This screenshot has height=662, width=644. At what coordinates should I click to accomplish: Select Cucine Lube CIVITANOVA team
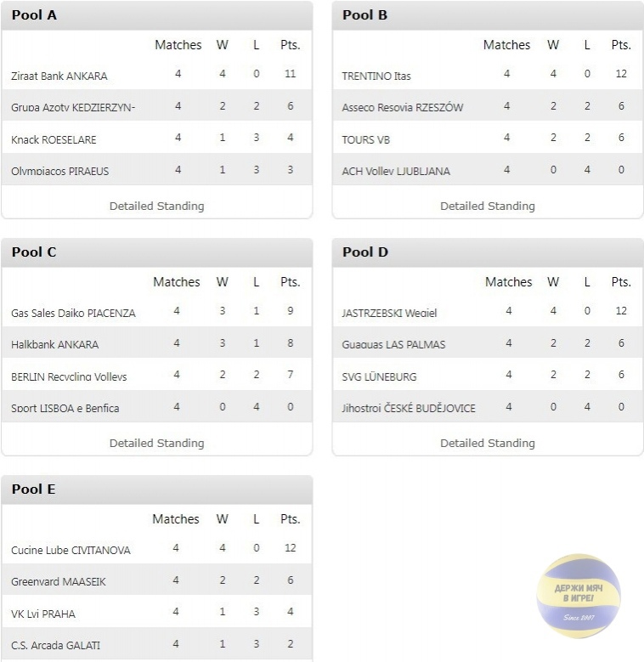tap(71, 550)
